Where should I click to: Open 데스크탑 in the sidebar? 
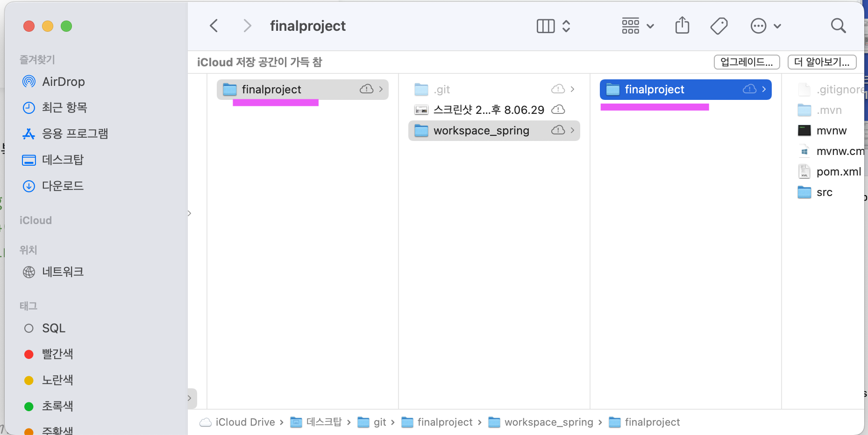53,160
